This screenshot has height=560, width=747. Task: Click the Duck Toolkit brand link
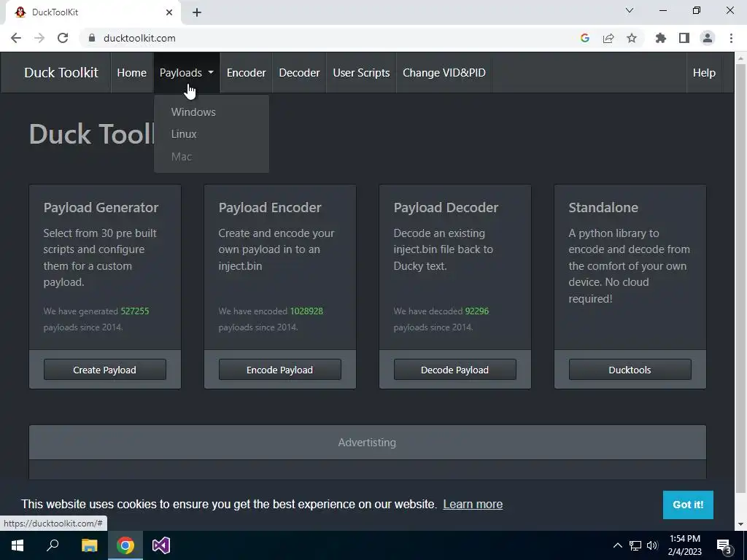61,72
